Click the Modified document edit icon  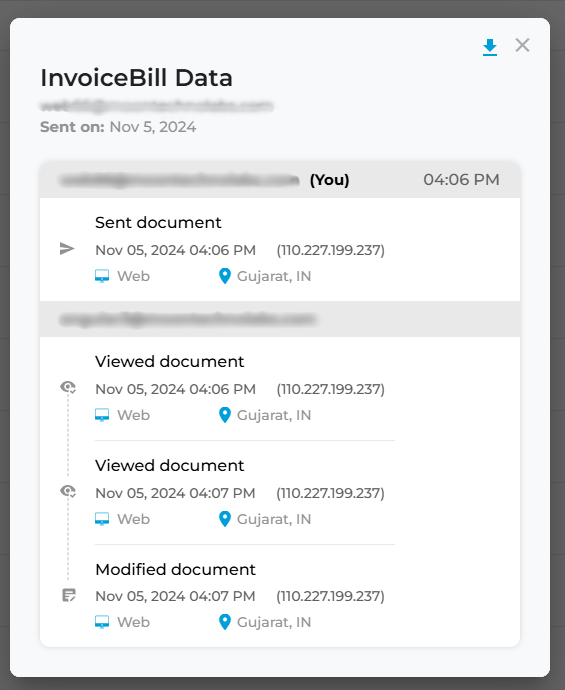coord(69,595)
